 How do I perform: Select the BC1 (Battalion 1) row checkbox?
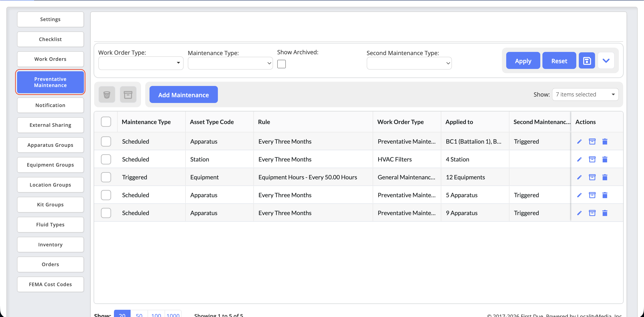(x=106, y=142)
